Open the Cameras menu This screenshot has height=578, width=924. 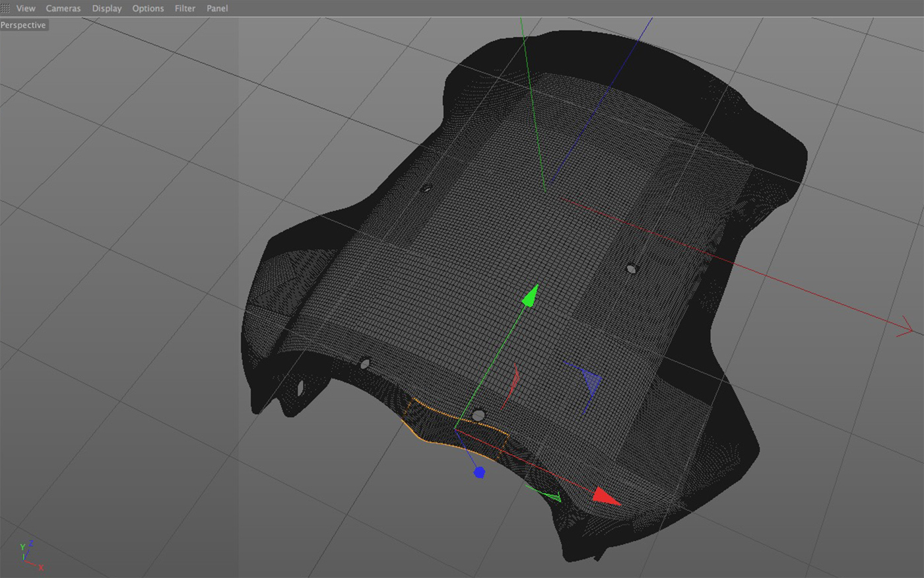click(63, 9)
